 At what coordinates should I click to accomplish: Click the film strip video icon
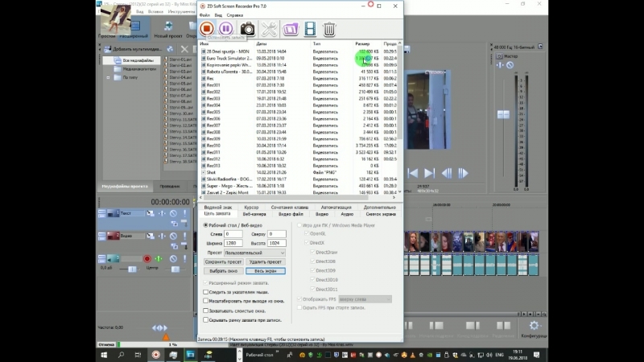[x=309, y=29]
